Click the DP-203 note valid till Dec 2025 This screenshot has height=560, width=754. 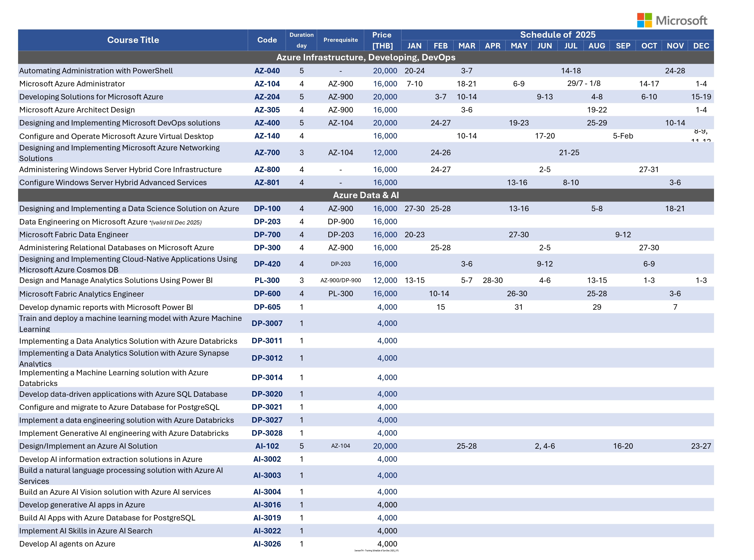coord(175,223)
